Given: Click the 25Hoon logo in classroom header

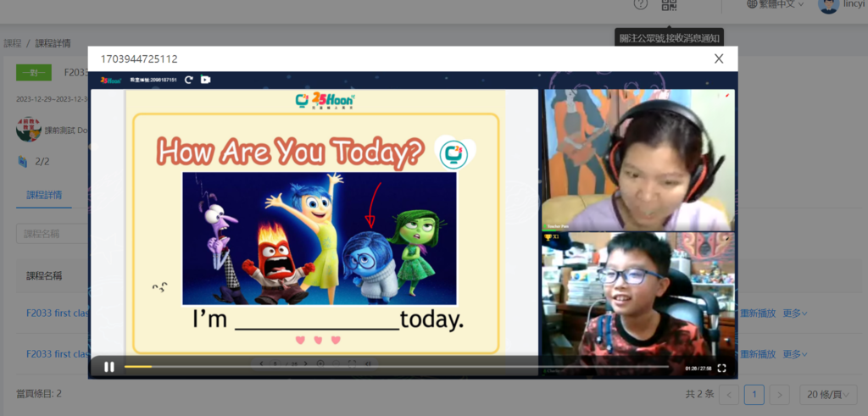Looking at the screenshot, I should click(x=111, y=80).
